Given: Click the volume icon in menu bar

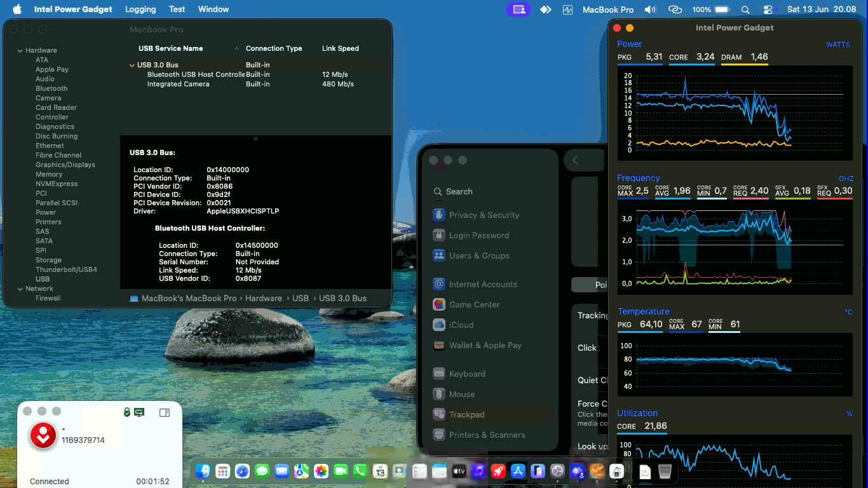Looking at the screenshot, I should 650,10.
